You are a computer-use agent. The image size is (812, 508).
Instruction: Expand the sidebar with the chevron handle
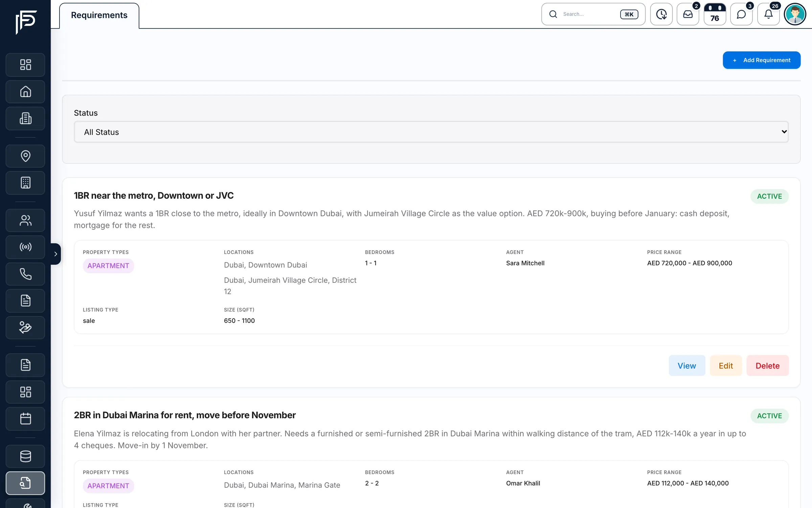click(55, 254)
